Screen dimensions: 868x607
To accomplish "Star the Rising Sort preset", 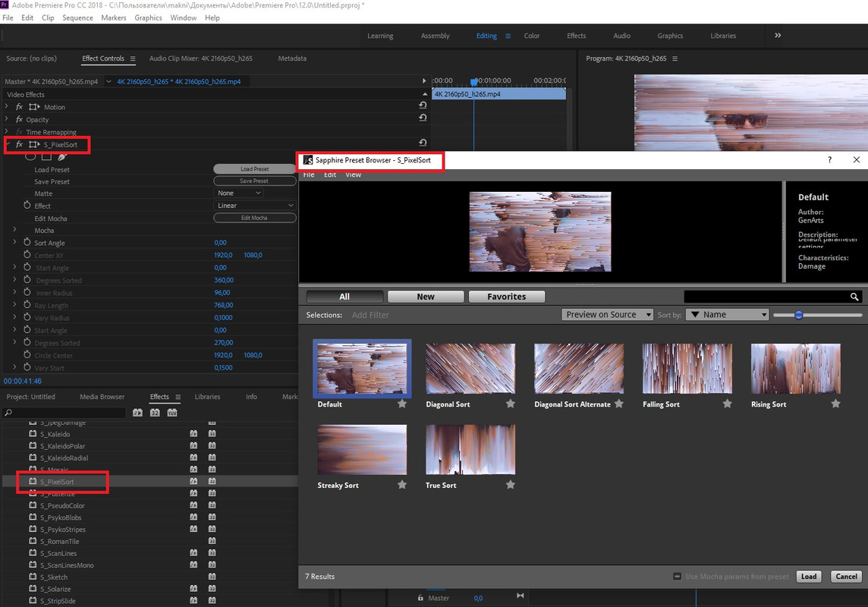I will [836, 404].
